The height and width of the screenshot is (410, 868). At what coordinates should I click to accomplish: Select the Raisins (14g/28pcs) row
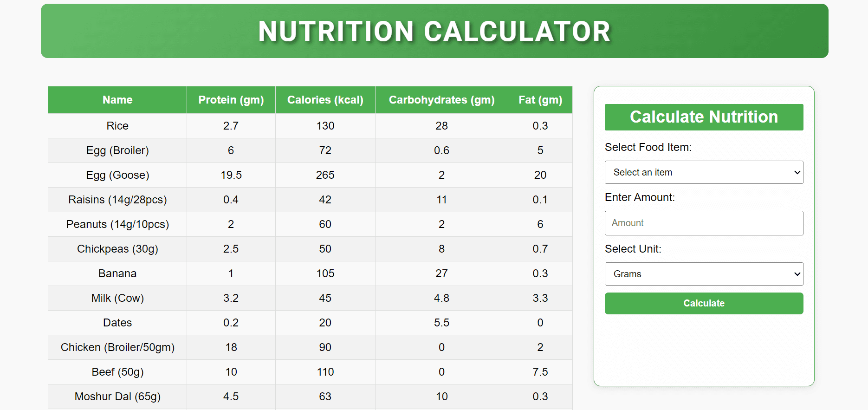(117, 200)
